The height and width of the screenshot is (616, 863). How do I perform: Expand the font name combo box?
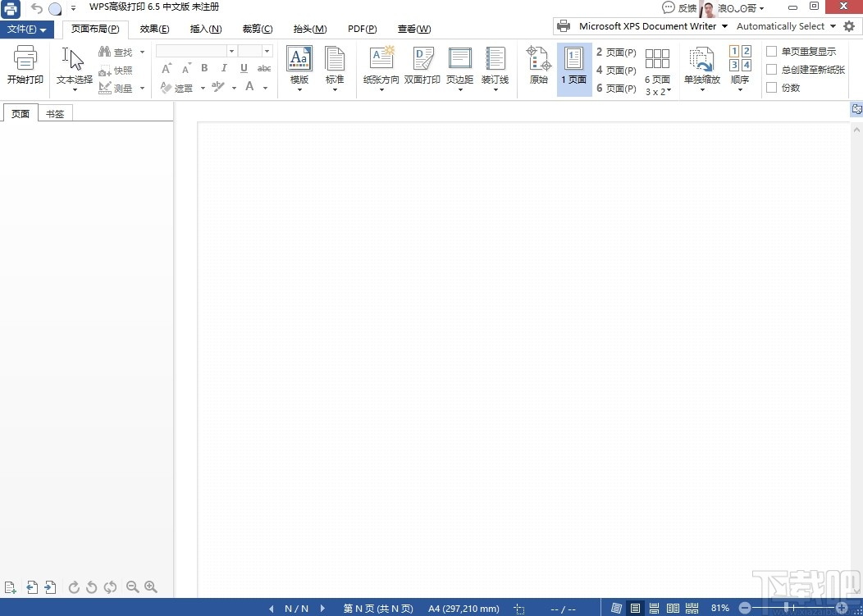tap(231, 51)
